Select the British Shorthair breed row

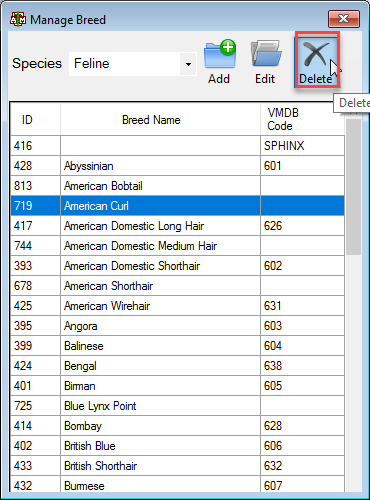tap(178, 466)
